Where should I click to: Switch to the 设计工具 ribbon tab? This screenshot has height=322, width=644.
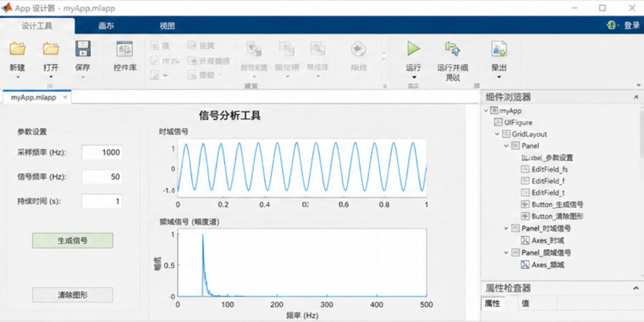click(x=37, y=26)
